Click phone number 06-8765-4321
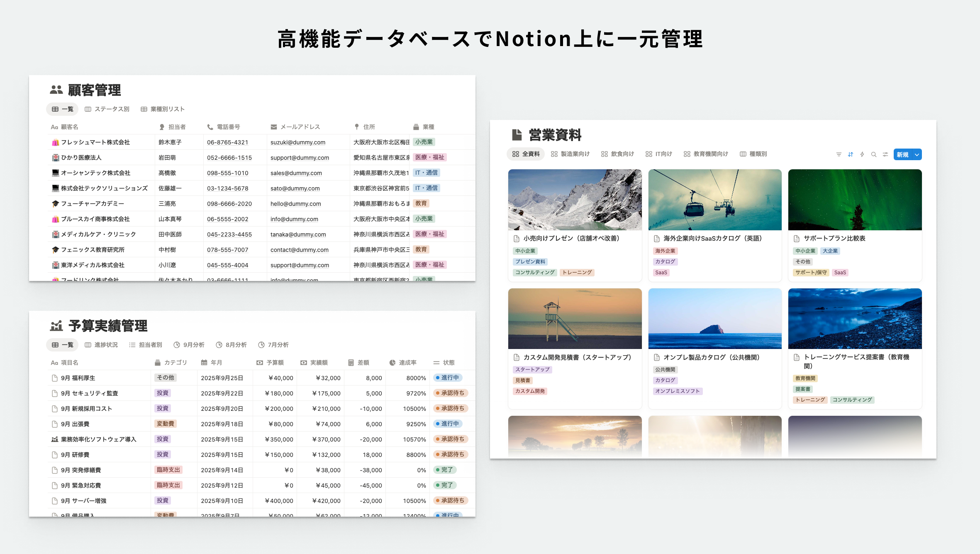 coord(227,142)
